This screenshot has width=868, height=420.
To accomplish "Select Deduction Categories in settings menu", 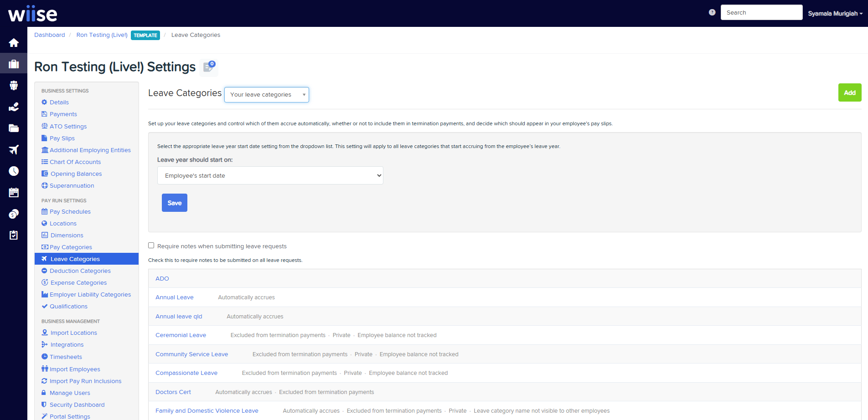I will (80, 271).
